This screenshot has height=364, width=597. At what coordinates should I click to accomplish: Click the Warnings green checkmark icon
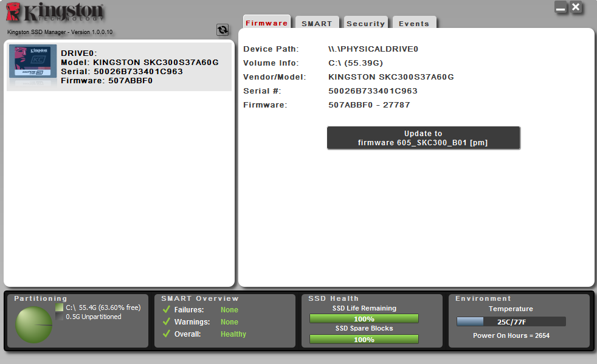[166, 322]
